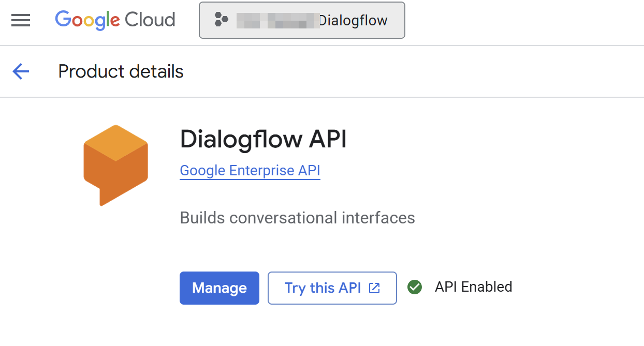The image size is (644, 346).
Task: Click the orange Dialogflow product logo
Action: 115,165
